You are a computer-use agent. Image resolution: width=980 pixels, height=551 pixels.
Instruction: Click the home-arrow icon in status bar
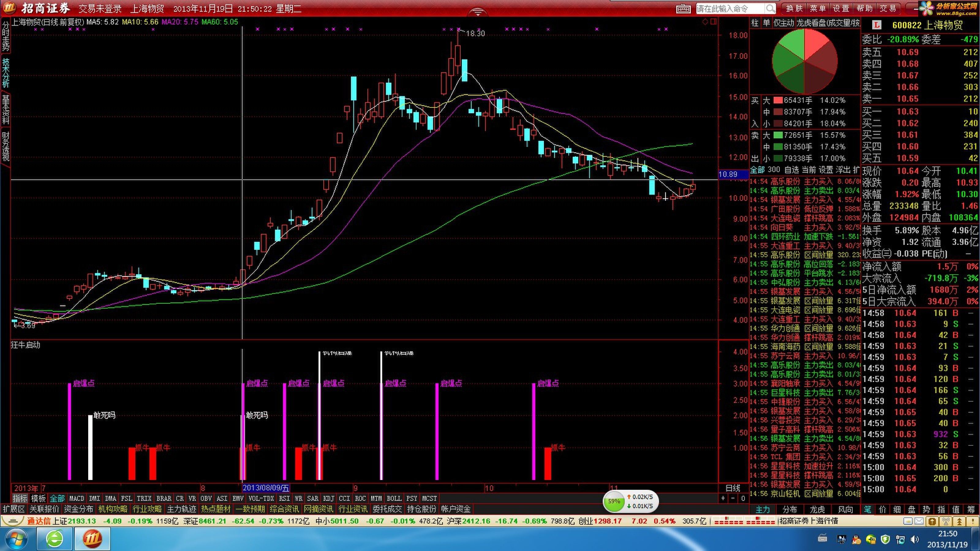click(932, 521)
